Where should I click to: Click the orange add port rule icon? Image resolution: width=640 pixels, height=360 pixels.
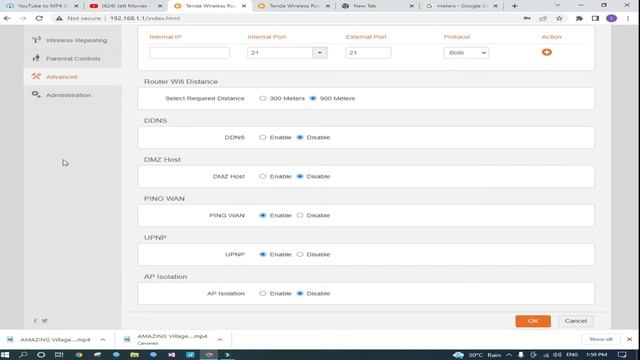click(x=547, y=52)
